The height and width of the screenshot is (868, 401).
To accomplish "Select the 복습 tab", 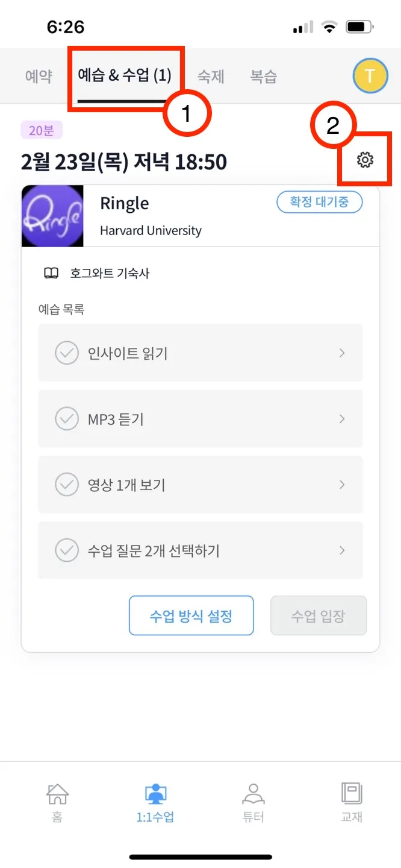I will pyautogui.click(x=264, y=77).
